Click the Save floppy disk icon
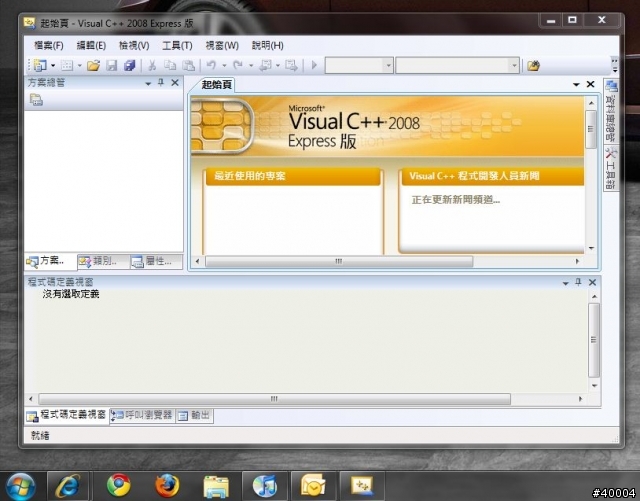640x501 pixels. 111,65
